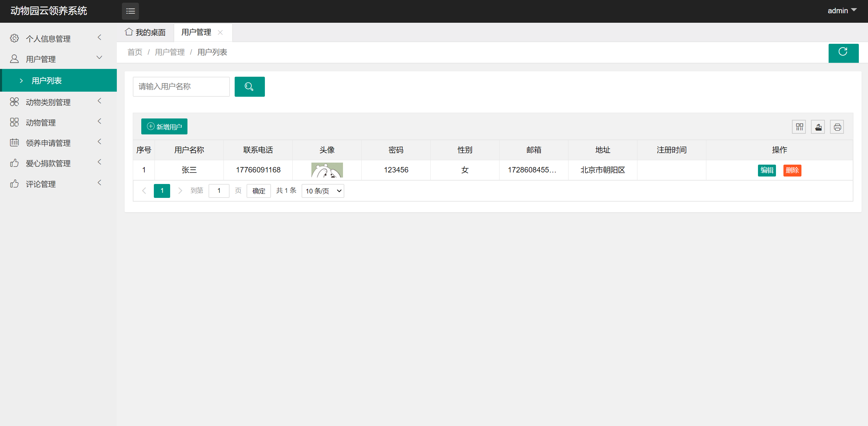Click the gear icon for 个人信息管理

click(14, 38)
